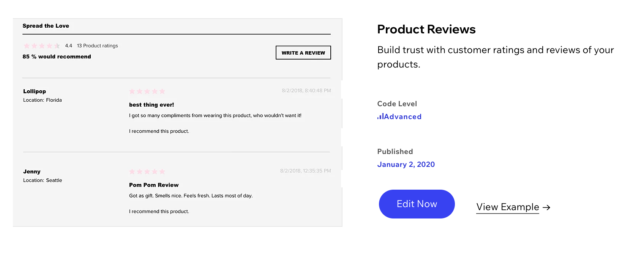The width and height of the screenshot is (644, 264).
Task: Click the 4.4 average rating number
Action: [x=68, y=46]
